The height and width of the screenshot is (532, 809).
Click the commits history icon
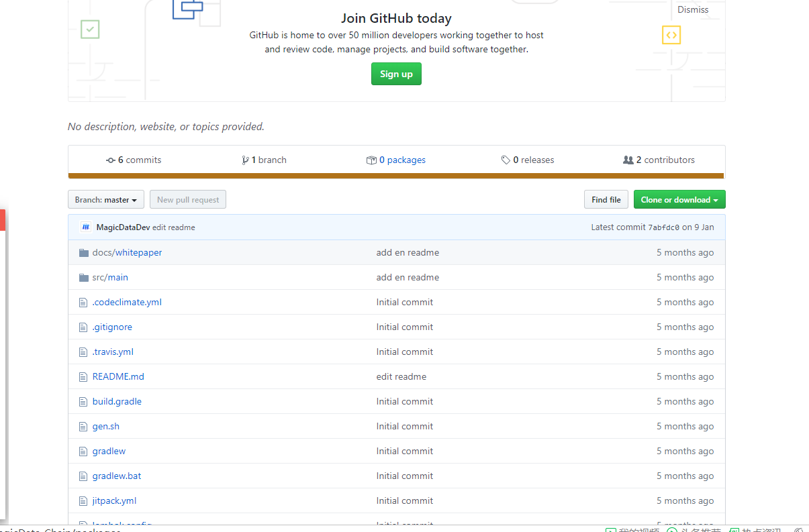click(x=111, y=160)
